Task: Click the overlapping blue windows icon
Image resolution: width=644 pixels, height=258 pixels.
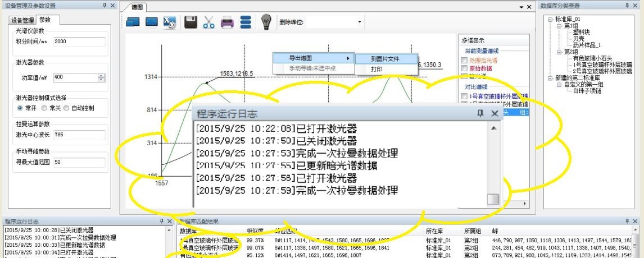Action: 133,22
